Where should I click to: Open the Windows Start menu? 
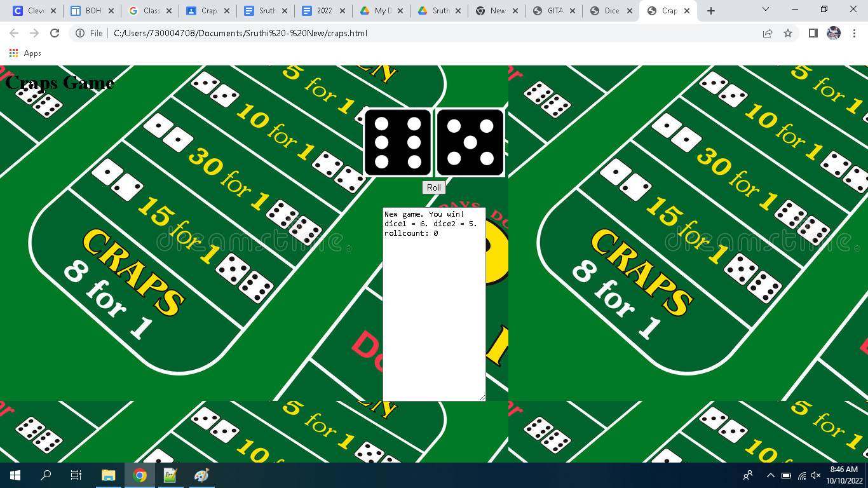click(15, 475)
